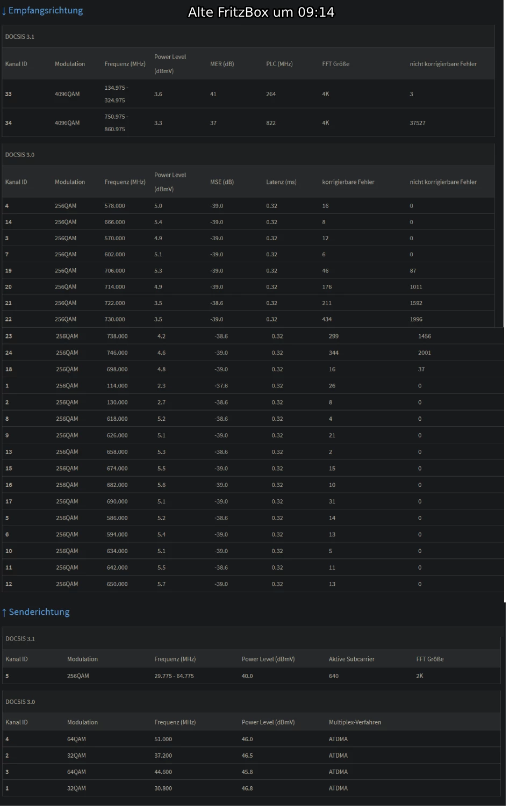Viewport: 510px width, 812px height.
Task: Click the uncorrectable error count 2001
Action: 425,353
